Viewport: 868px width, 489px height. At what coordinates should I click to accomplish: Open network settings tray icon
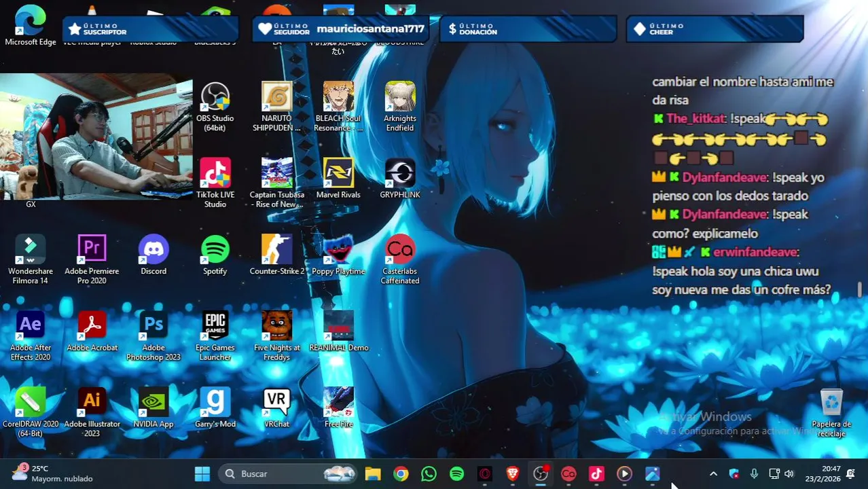tap(774, 473)
